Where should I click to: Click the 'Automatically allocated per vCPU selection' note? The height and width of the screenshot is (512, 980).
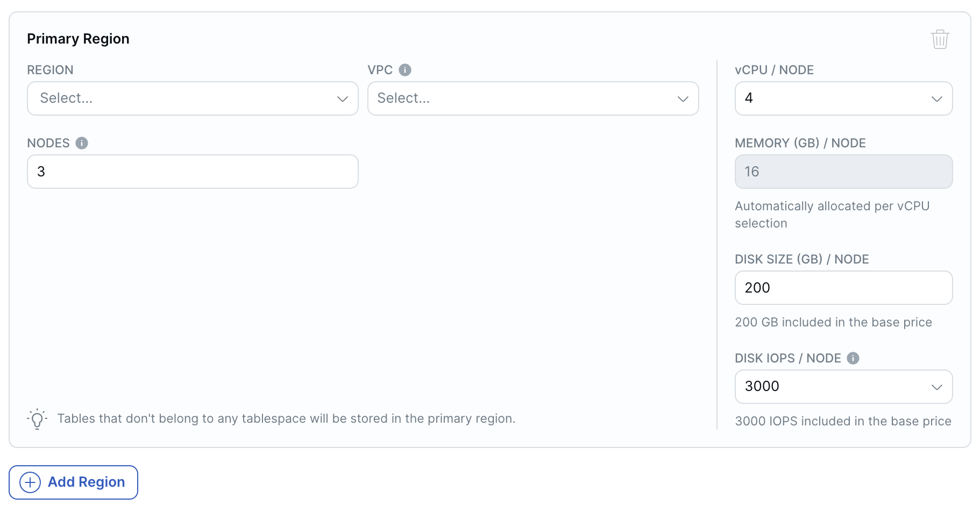832,214
